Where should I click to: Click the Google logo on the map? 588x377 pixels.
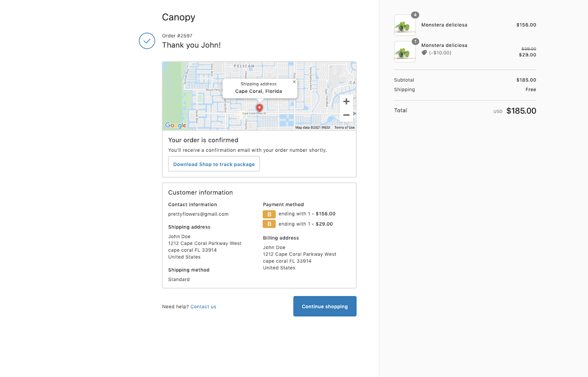pos(176,125)
